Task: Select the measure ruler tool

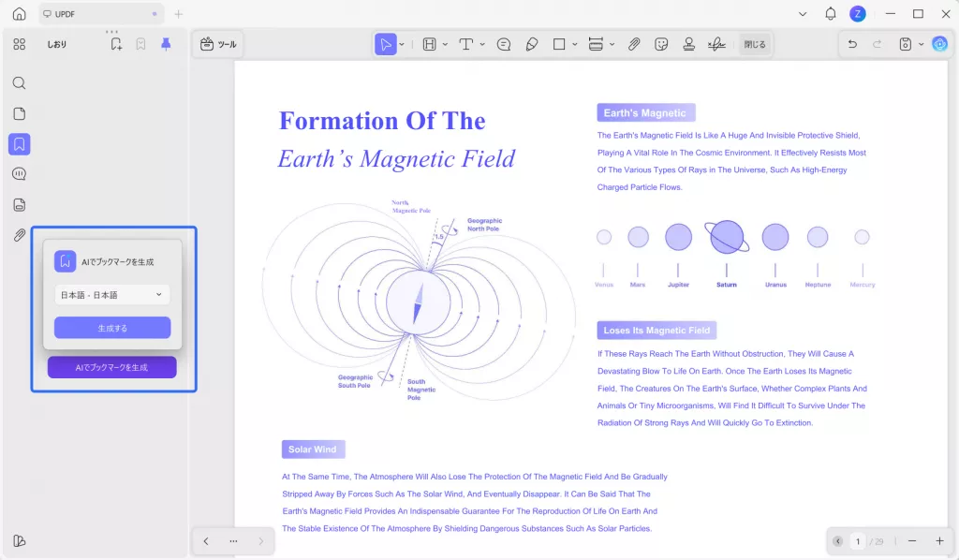Action: [596, 44]
